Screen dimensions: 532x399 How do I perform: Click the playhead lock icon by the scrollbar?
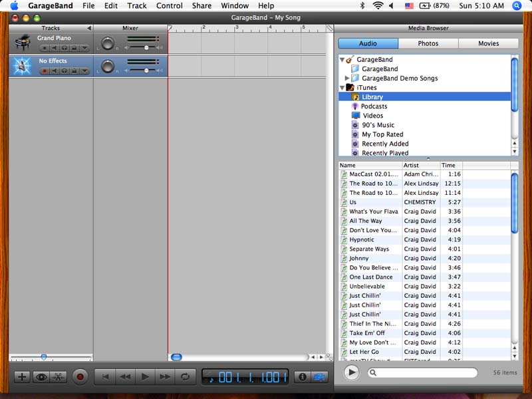[329, 356]
